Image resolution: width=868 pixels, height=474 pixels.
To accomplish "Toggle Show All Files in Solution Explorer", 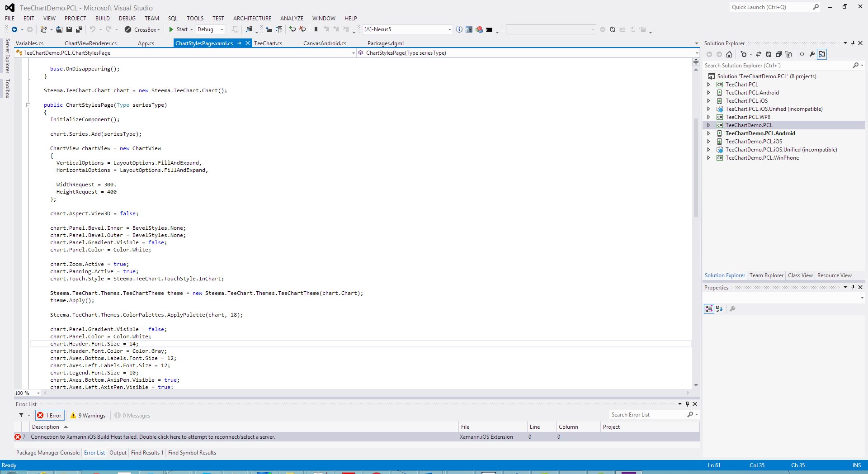I will click(x=789, y=54).
